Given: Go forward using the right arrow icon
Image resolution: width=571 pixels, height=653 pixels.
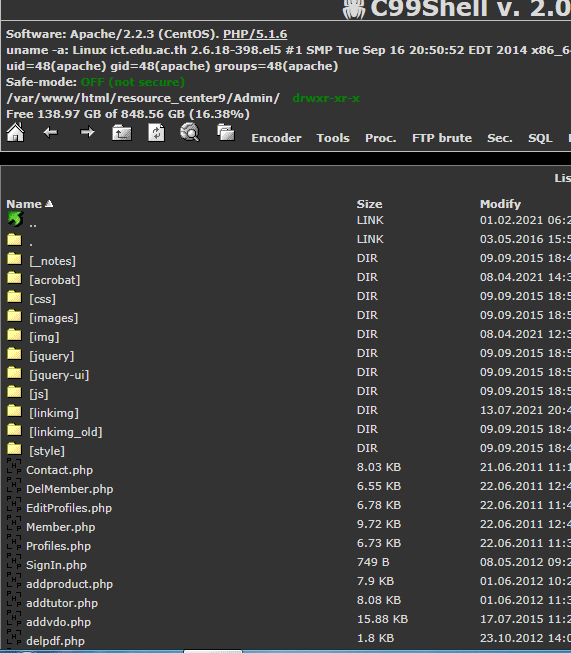Looking at the screenshot, I should (x=87, y=132).
